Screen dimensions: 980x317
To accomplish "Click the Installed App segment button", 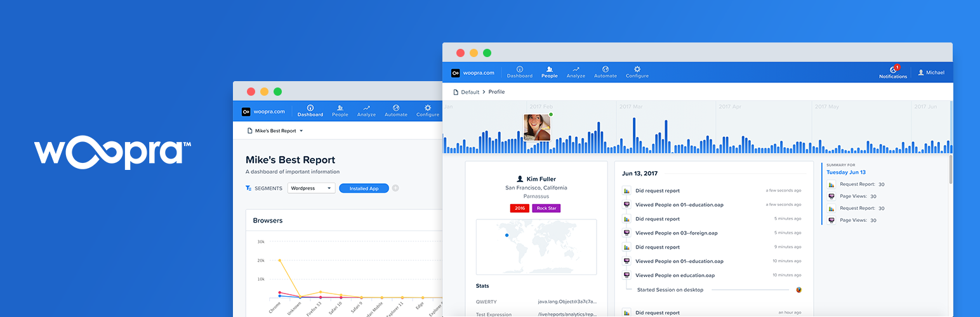I will 364,188.
